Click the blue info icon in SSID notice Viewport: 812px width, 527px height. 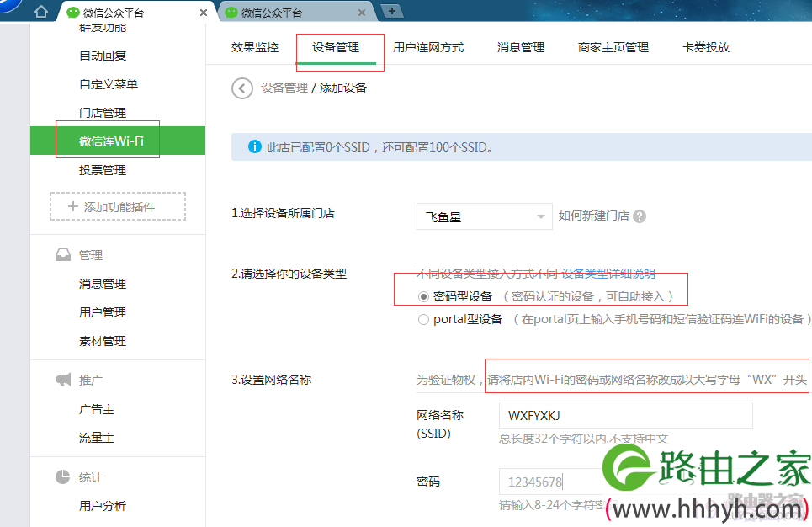click(x=254, y=147)
